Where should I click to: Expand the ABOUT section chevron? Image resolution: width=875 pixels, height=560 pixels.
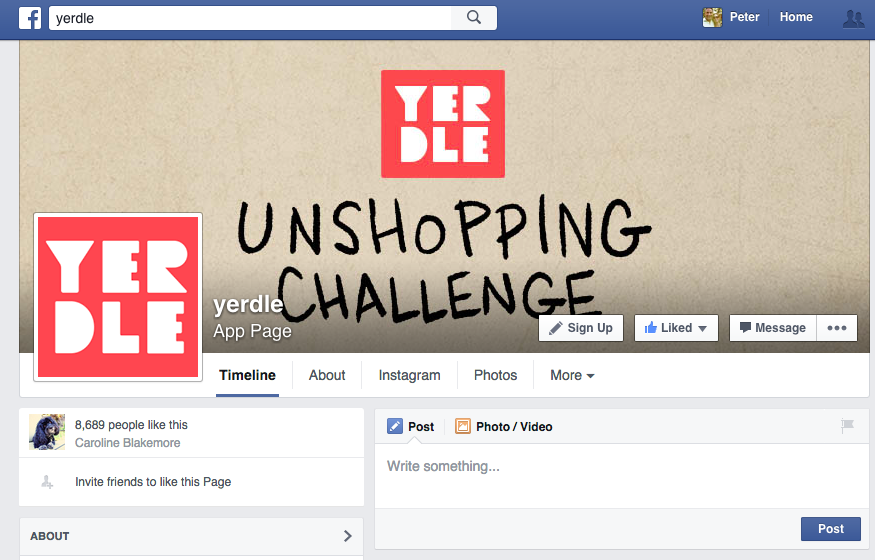[348, 536]
